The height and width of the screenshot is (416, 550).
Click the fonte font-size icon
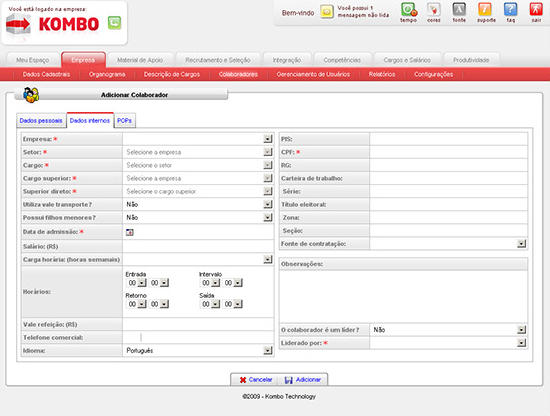click(x=459, y=9)
